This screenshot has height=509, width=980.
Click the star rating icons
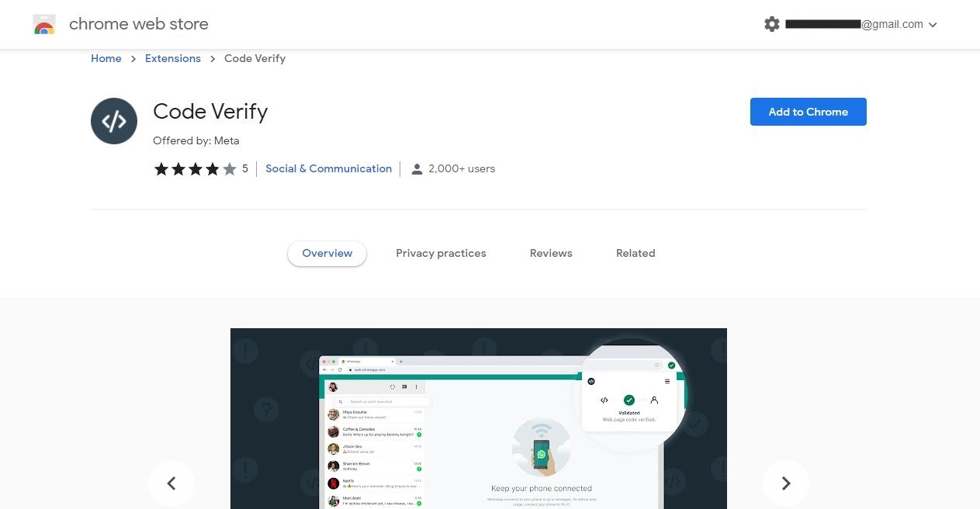[x=195, y=169]
